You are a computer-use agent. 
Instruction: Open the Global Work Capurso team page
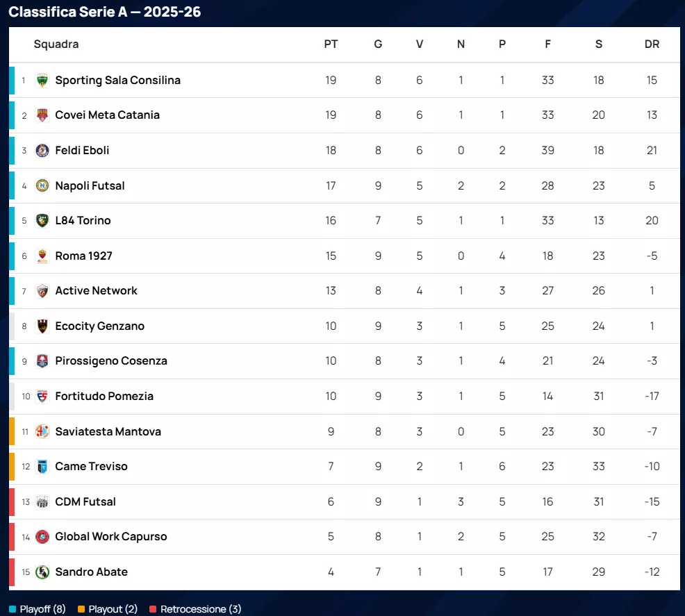[111, 537]
